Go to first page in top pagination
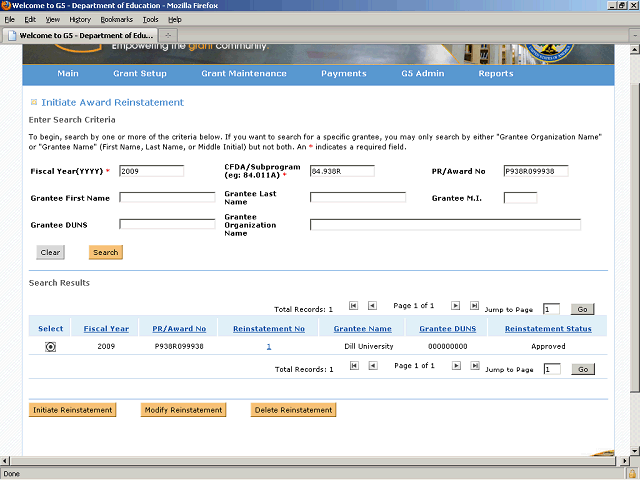The image size is (640, 480). 353,306
